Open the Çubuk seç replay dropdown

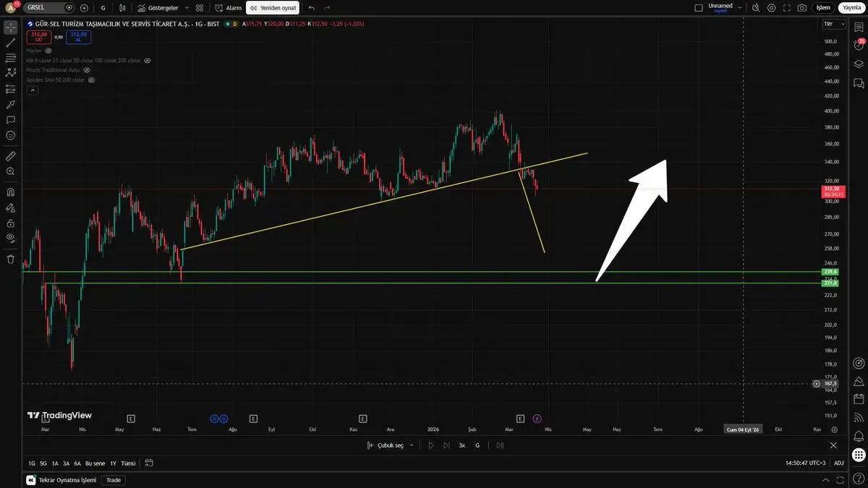pos(391,445)
